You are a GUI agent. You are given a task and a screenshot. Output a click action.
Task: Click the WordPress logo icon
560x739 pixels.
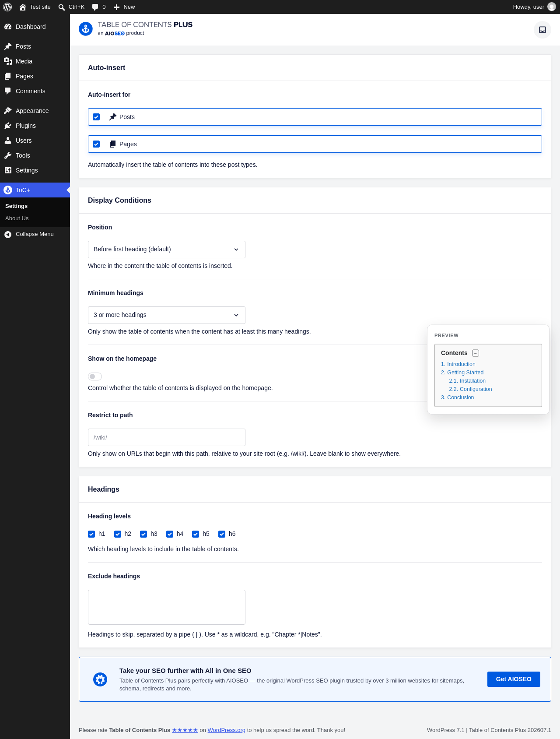coord(7,7)
